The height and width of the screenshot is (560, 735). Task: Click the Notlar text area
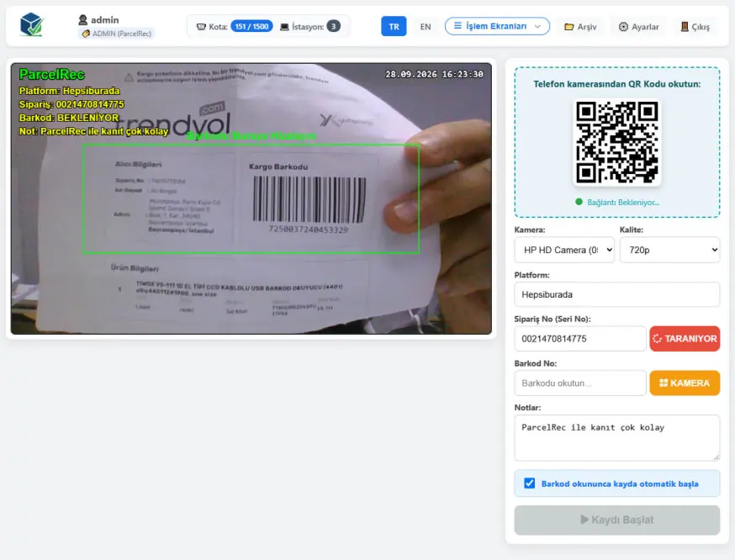coord(617,438)
